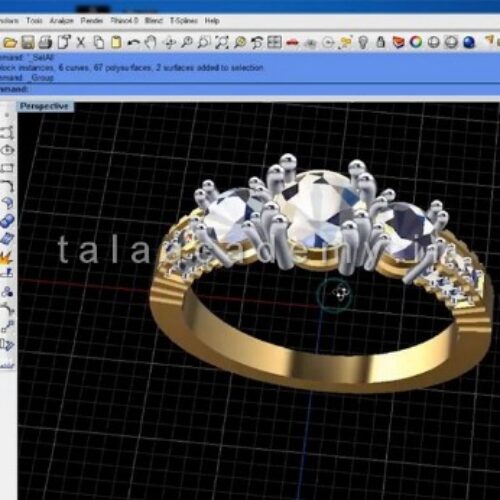This screenshot has height=500, width=500.
Task: Activate Zoom Dynamic magnifier
Action: pos(187,42)
